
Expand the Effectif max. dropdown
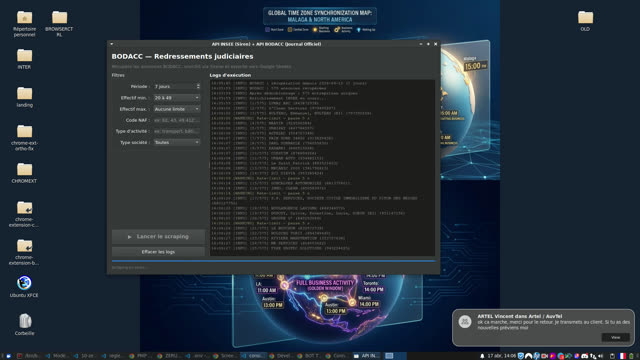pos(177,109)
